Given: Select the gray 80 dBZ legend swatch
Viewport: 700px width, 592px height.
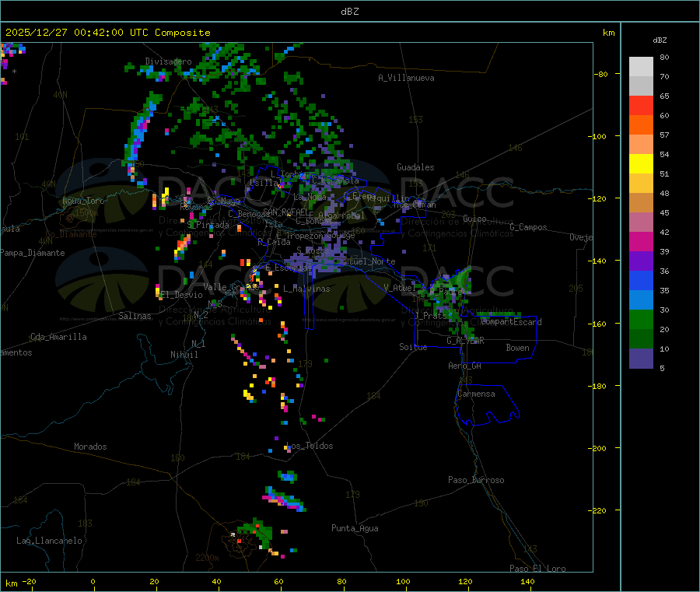Looking at the screenshot, I should coord(641,67).
